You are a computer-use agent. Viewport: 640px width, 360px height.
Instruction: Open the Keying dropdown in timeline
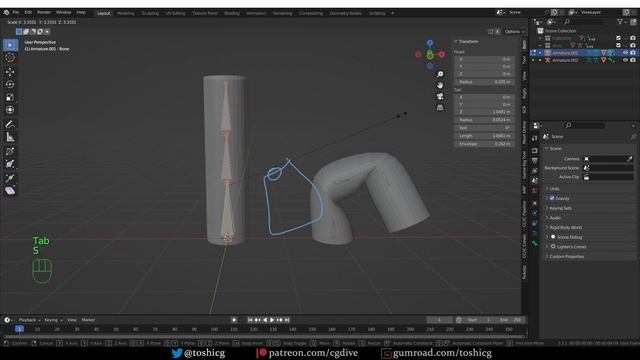pos(53,320)
